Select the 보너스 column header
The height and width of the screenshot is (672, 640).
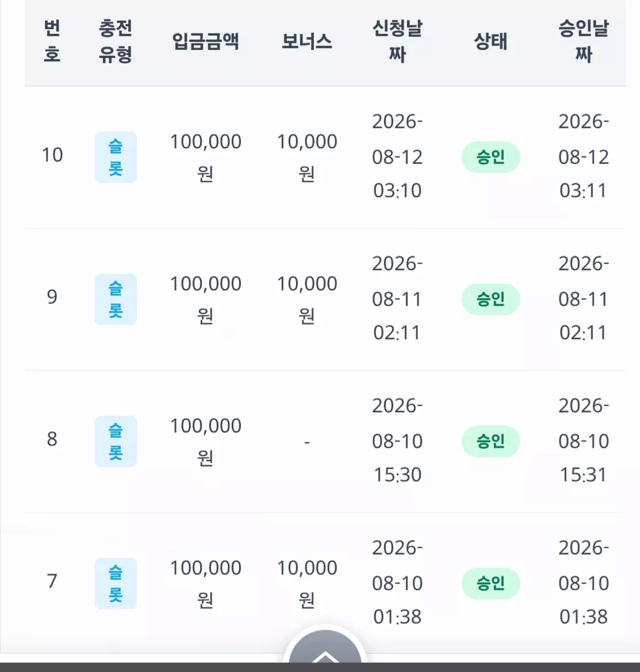point(306,41)
